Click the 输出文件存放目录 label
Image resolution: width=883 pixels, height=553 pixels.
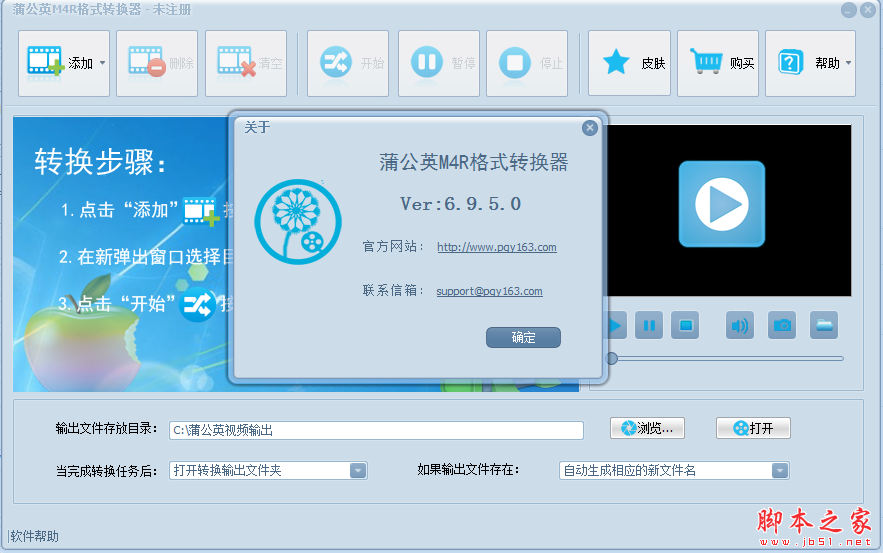tap(106, 429)
